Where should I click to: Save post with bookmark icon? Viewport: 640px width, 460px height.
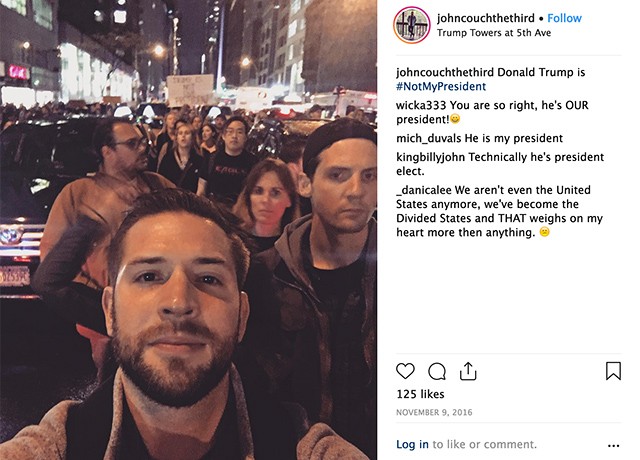point(613,371)
